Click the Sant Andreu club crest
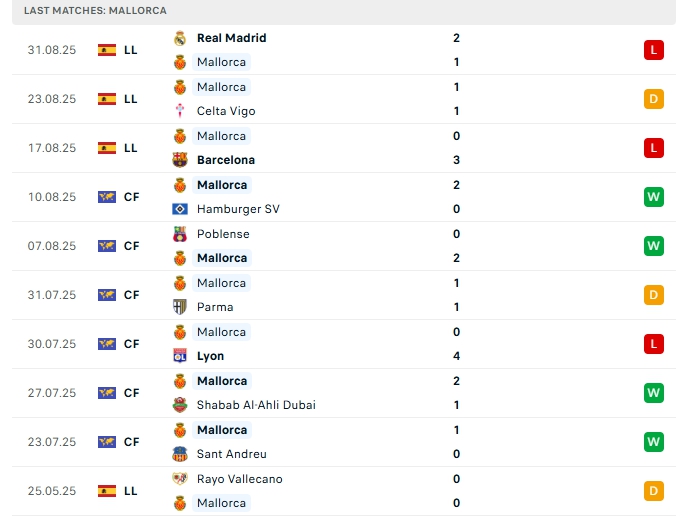685x516 pixels. pos(180,454)
